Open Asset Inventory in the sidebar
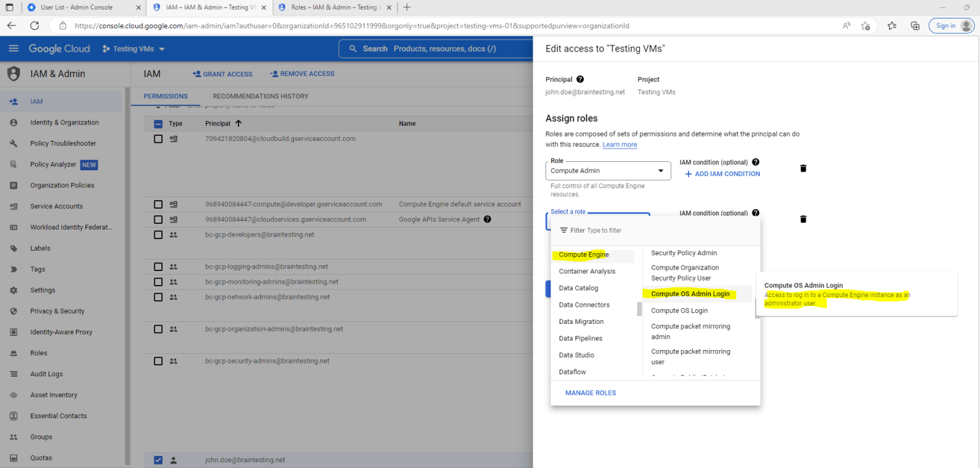This screenshot has height=468, width=980. [x=54, y=395]
